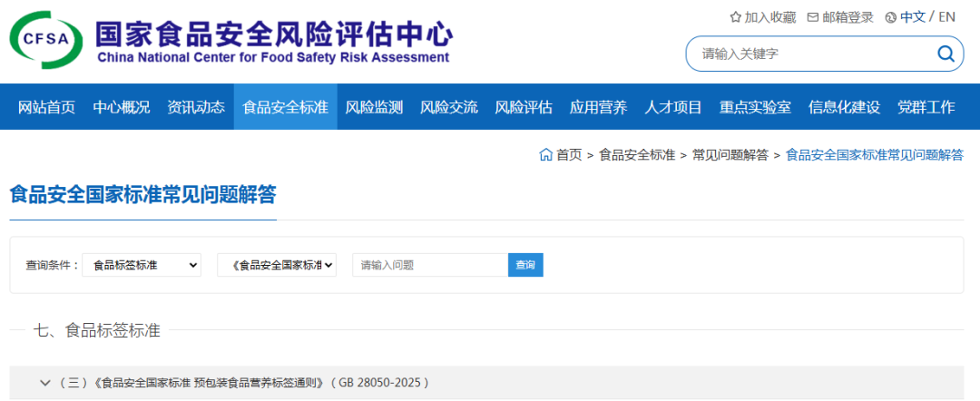Click the search magnifier icon
980x401 pixels.
click(x=946, y=54)
